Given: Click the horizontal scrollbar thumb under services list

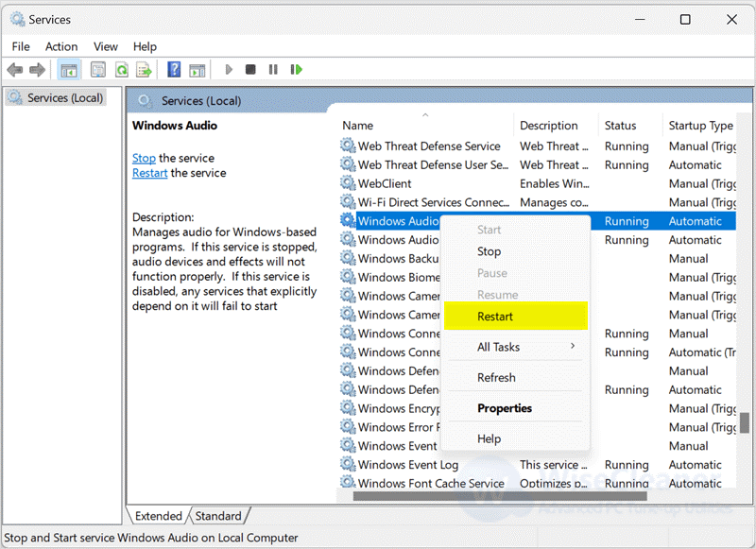Looking at the screenshot, I should click(500, 496).
